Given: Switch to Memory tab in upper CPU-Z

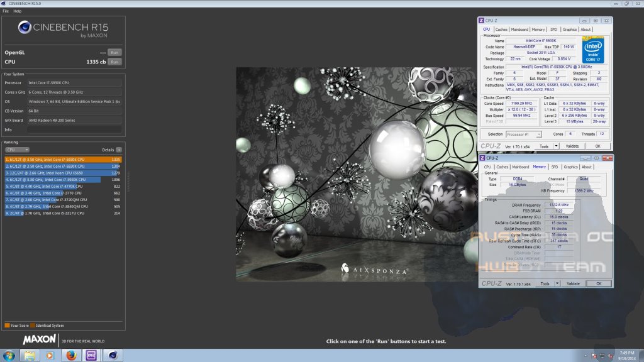Looking at the screenshot, I should coord(538,30).
